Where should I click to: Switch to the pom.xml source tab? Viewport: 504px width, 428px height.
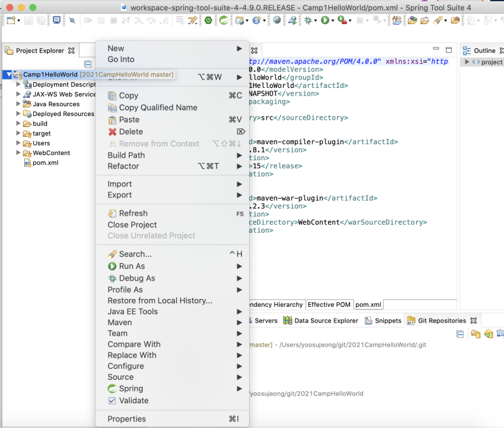(x=368, y=304)
